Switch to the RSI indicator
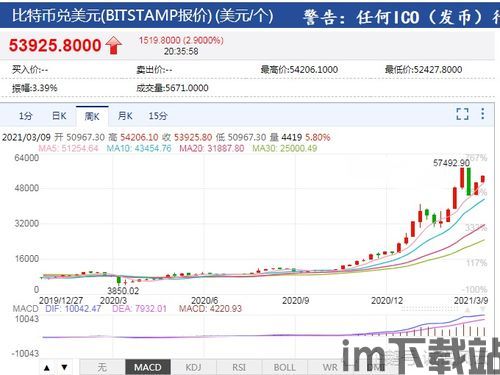500x375 pixels. click(239, 367)
